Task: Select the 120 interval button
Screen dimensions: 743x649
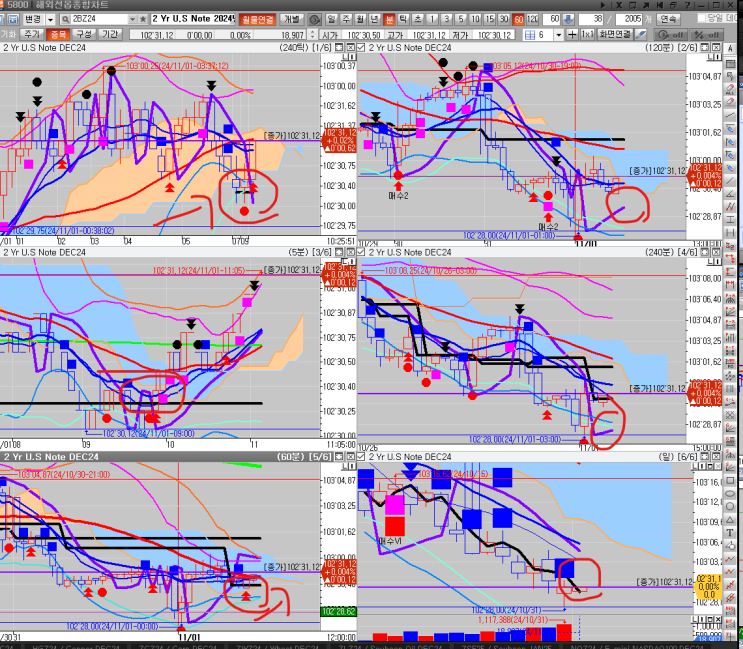Action: click(533, 19)
